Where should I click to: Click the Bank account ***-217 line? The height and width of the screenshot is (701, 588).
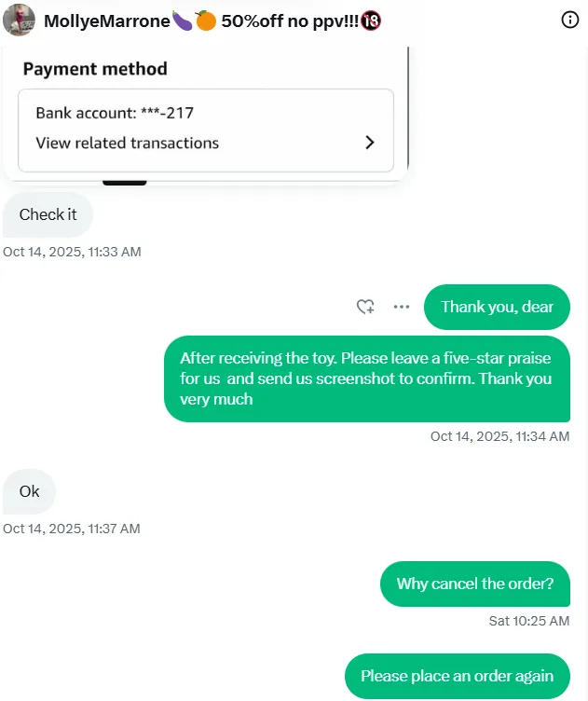coord(115,113)
